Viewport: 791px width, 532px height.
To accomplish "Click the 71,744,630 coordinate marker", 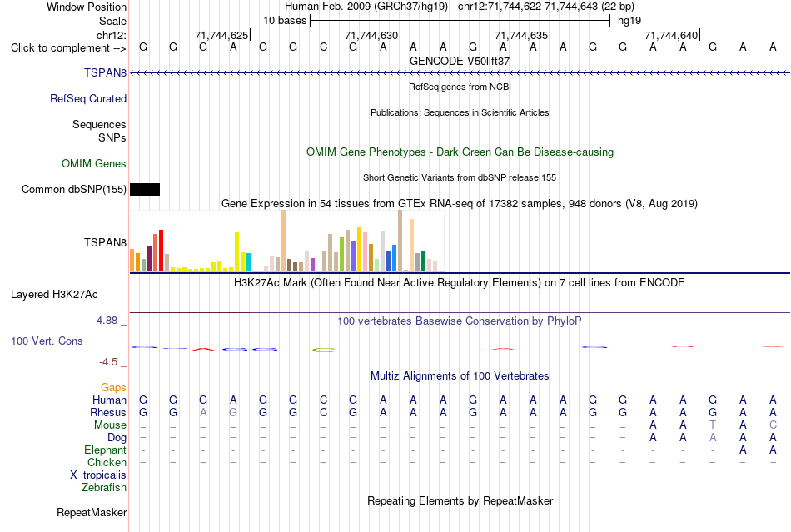I will click(x=371, y=35).
